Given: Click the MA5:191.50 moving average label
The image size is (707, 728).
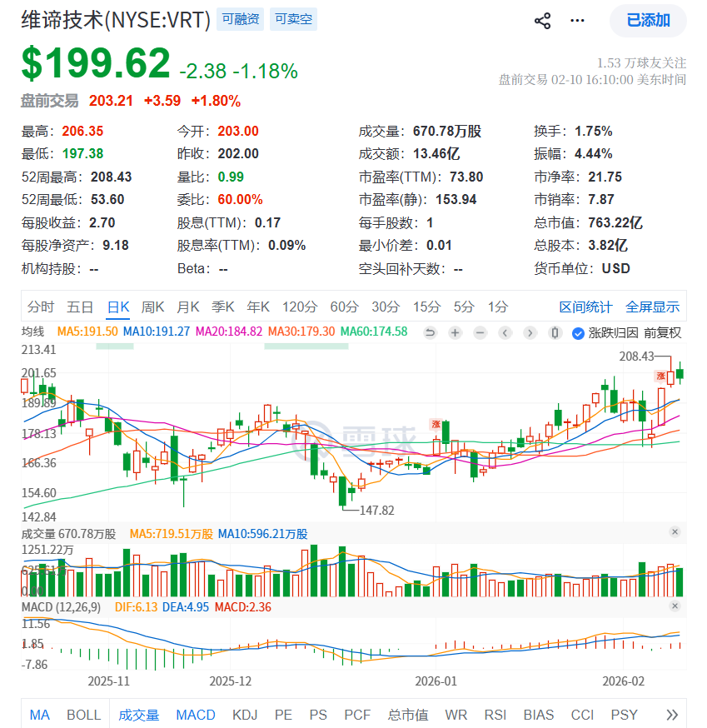Looking at the screenshot, I should 87,332.
